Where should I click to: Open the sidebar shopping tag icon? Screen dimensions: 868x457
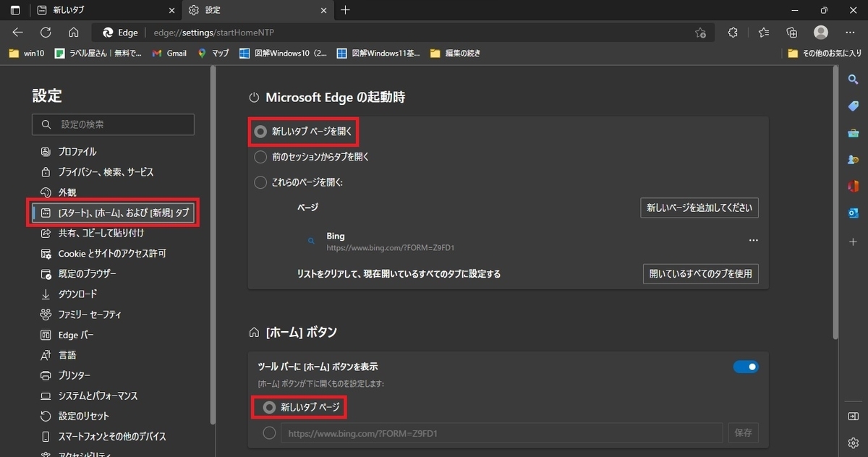coord(853,106)
